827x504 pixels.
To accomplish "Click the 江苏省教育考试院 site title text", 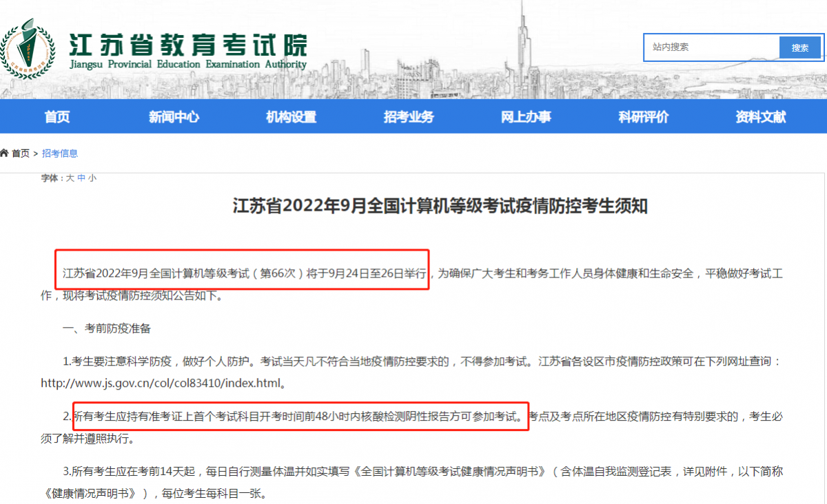I will coord(187,45).
